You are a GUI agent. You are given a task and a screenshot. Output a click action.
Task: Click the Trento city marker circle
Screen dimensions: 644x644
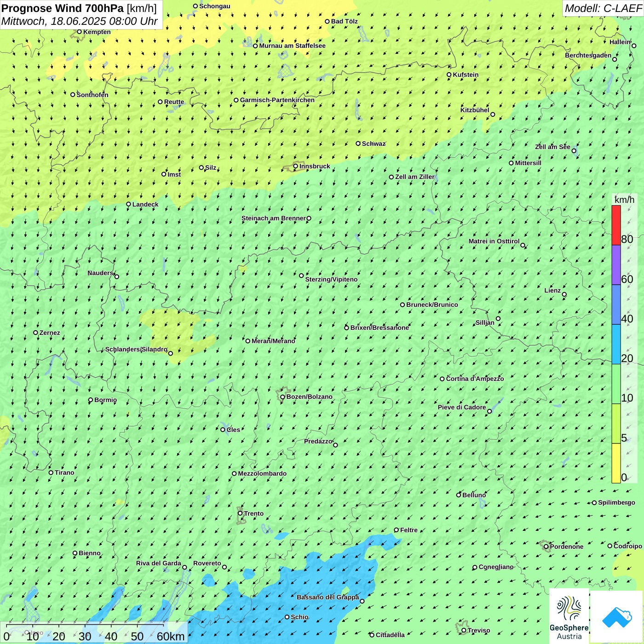[x=240, y=513]
